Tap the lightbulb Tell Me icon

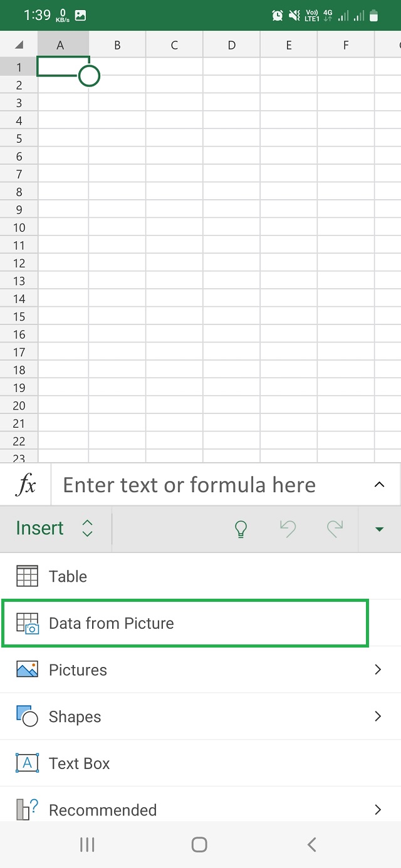click(x=241, y=529)
